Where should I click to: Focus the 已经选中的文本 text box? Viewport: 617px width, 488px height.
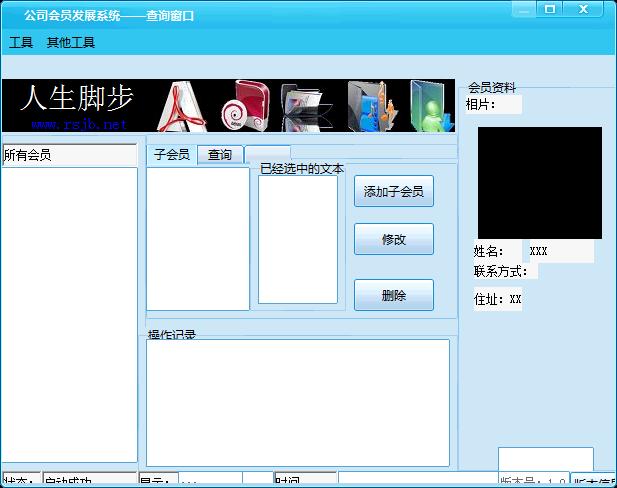pyautogui.click(x=298, y=239)
